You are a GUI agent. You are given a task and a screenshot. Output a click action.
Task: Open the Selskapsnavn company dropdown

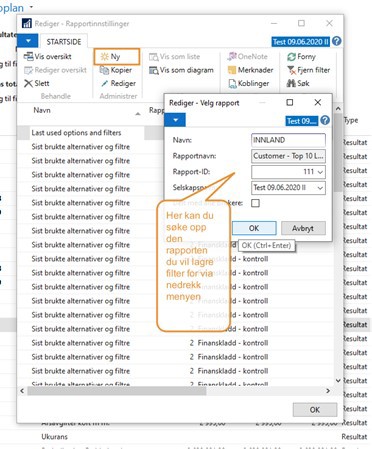(x=320, y=188)
